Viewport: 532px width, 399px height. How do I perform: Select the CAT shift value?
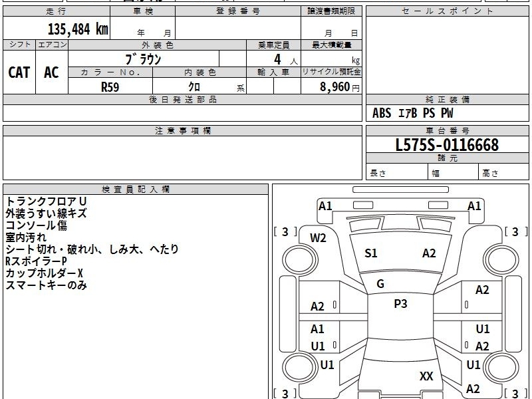tap(19, 72)
